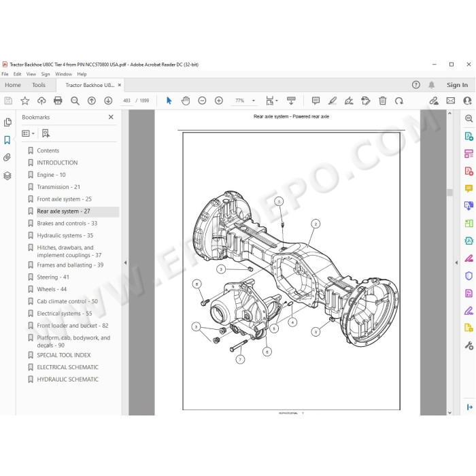Open Protect shield tool in right pane

coord(469,275)
